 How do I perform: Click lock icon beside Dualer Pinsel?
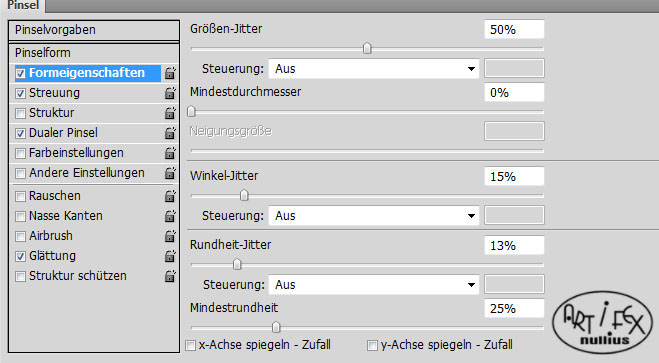click(170, 133)
